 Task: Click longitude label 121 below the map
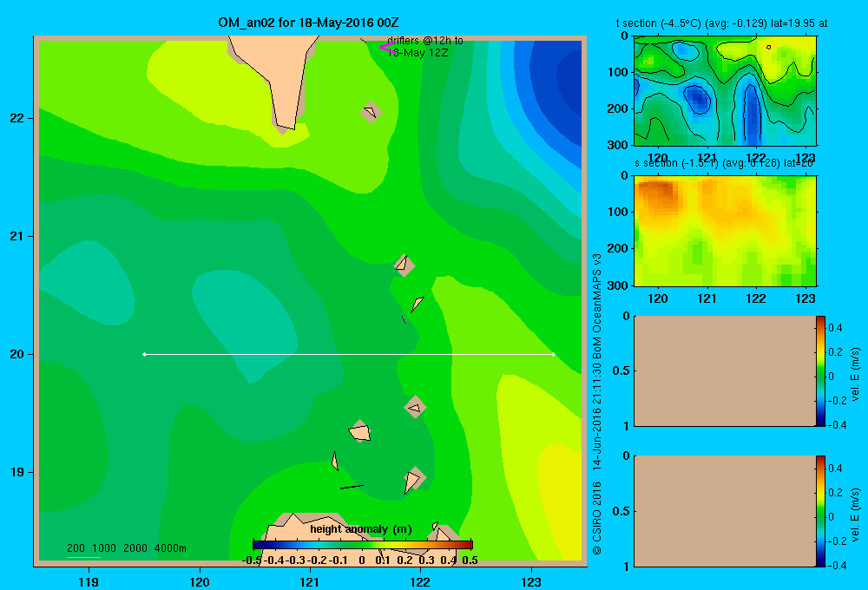(310, 581)
